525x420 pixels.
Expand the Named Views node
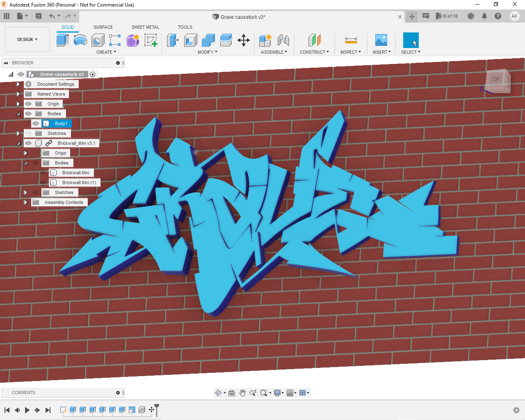pos(18,94)
